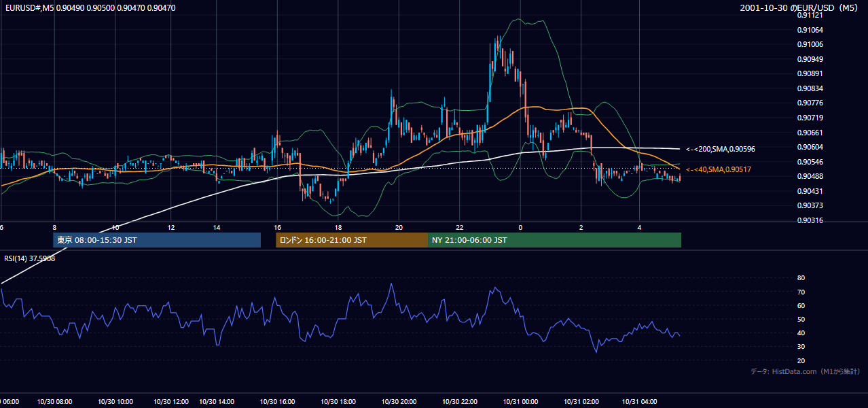Image resolution: width=868 pixels, height=408 pixels.
Task: Click price level 0.91064 on the axis
Action: [810, 30]
